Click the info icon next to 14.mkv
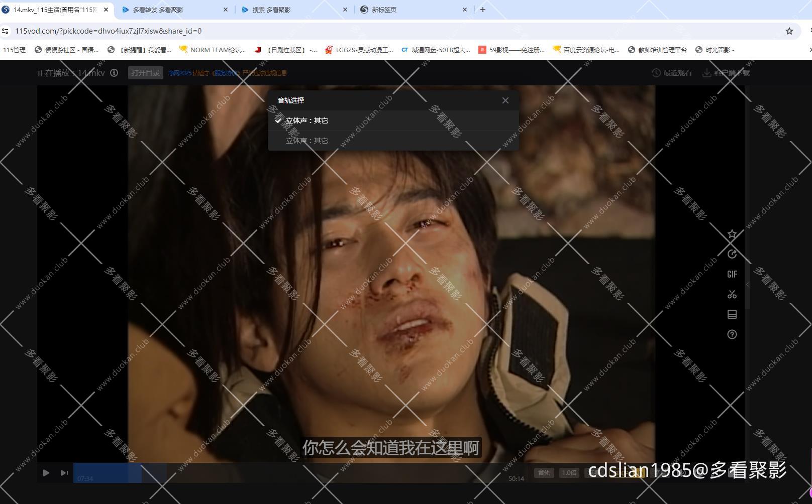The width and height of the screenshot is (812, 504). point(114,73)
